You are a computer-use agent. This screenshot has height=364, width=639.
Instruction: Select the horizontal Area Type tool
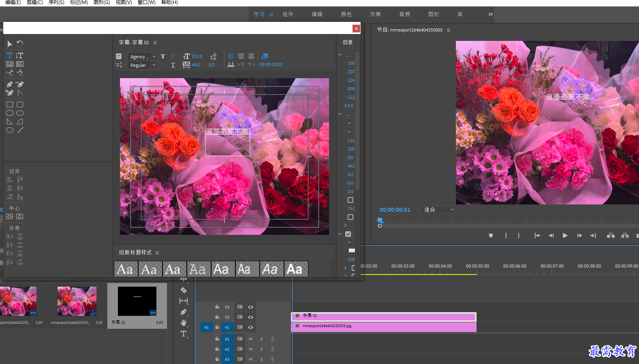(10, 64)
